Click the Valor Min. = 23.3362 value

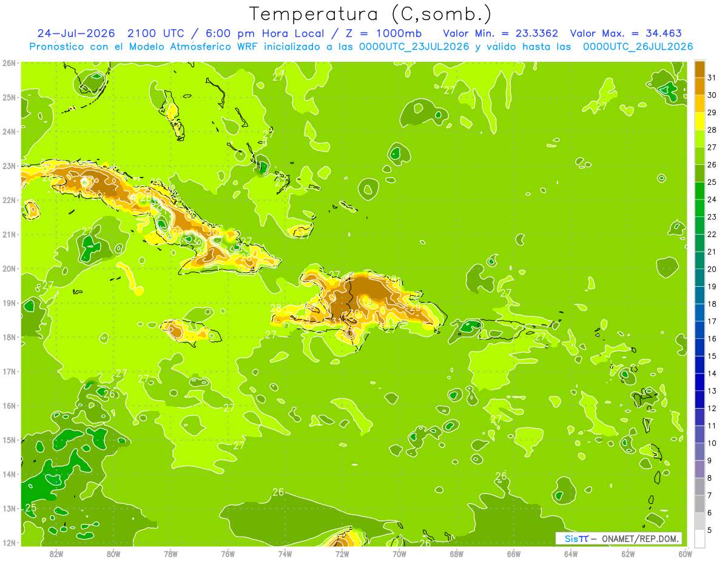click(502, 33)
